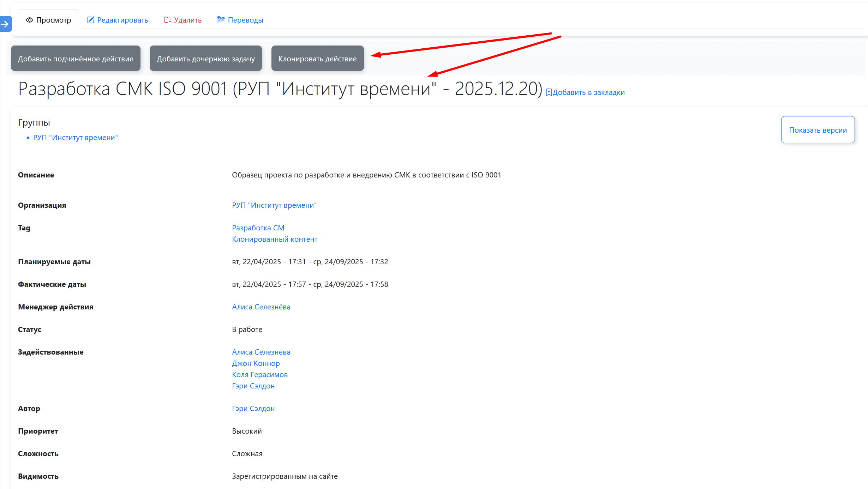This screenshot has height=489, width=868.
Task: Open group link РУП "Институт времени"
Action: [75, 138]
